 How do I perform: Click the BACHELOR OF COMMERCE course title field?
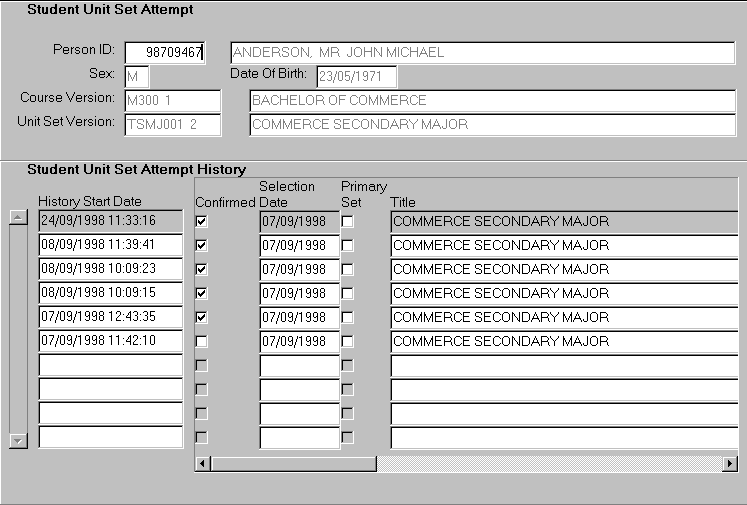pos(491,101)
